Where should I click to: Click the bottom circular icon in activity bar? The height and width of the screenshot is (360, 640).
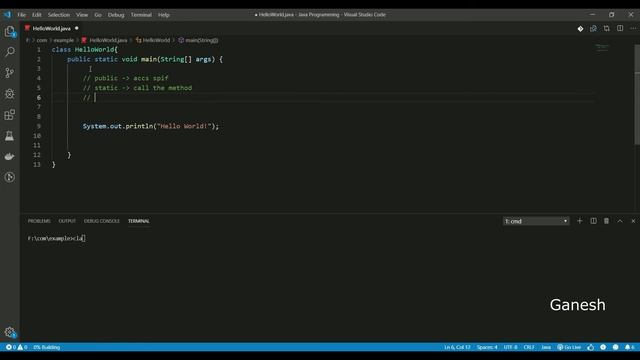[x=9, y=177]
